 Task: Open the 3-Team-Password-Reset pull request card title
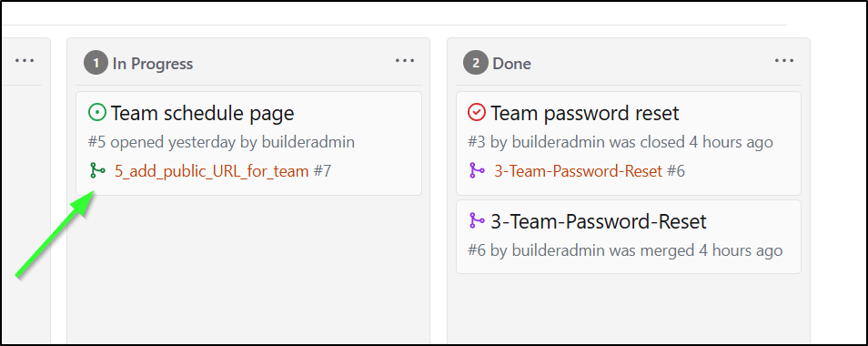coord(599,222)
